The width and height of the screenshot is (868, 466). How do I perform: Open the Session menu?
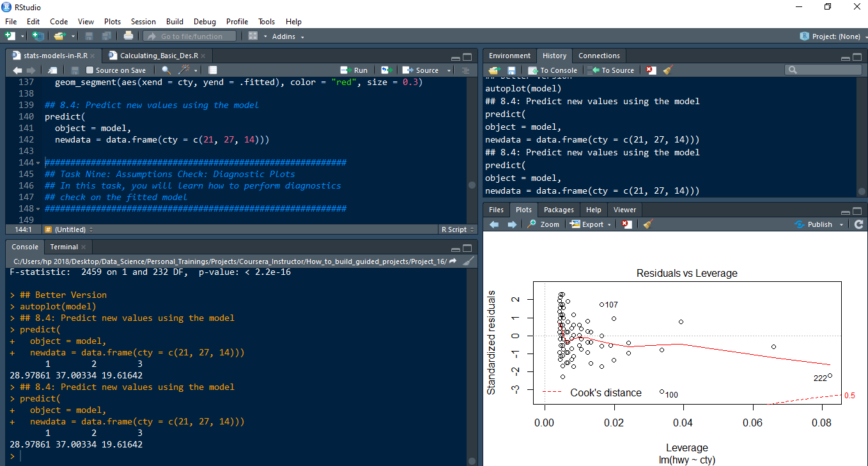[143, 22]
